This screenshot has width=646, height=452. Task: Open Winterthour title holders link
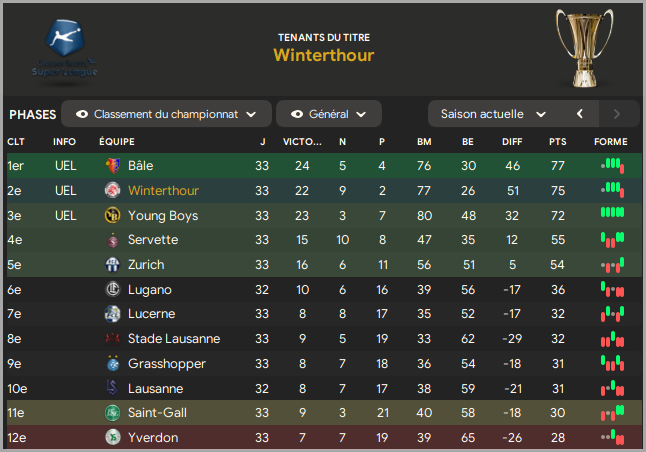point(324,55)
